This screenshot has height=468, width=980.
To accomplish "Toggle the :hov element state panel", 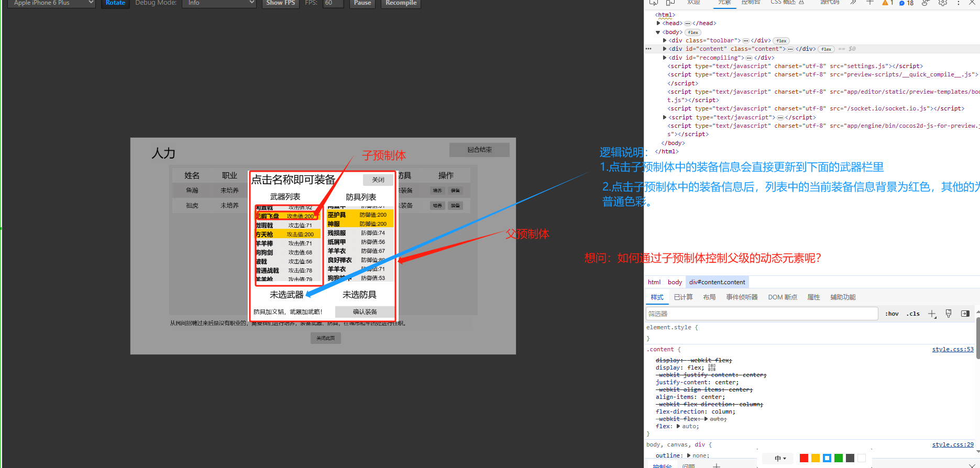I will click(x=892, y=314).
